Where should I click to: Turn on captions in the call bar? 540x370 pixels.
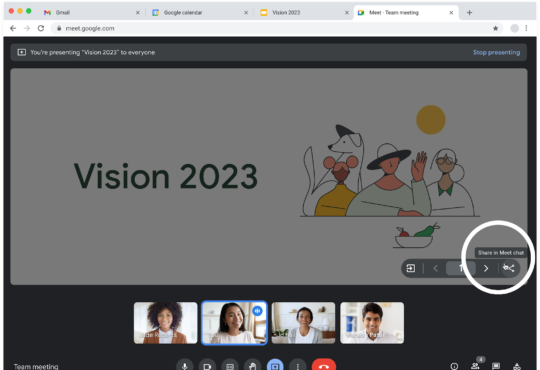coord(230,365)
